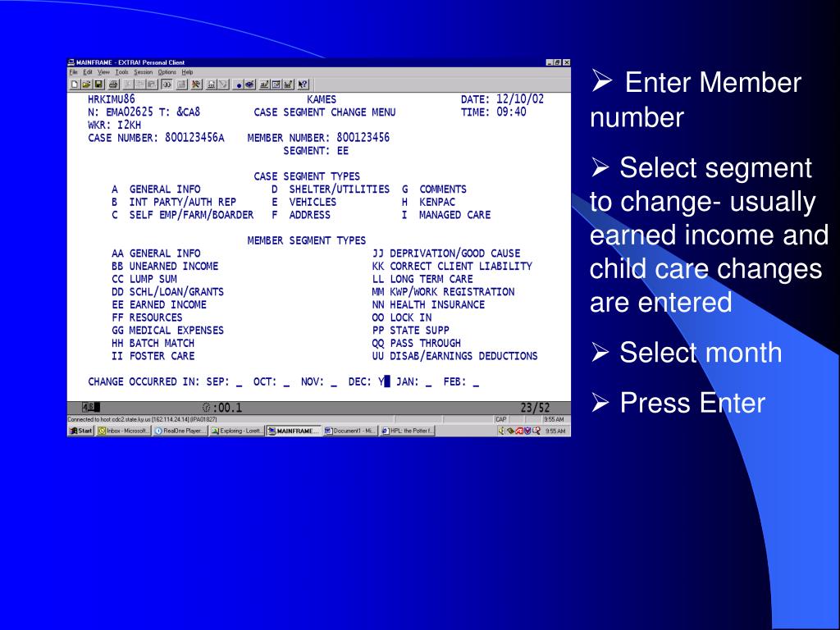Click the F ADDRESS line

[300, 215]
